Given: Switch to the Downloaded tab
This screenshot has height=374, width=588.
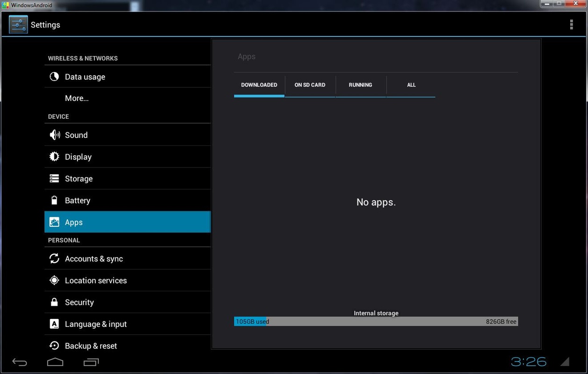Looking at the screenshot, I should (259, 85).
